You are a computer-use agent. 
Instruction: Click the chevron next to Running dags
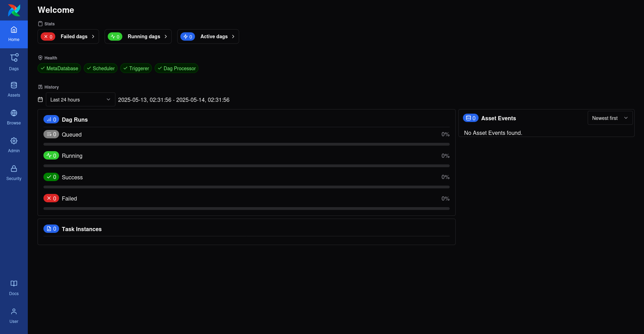click(x=166, y=36)
